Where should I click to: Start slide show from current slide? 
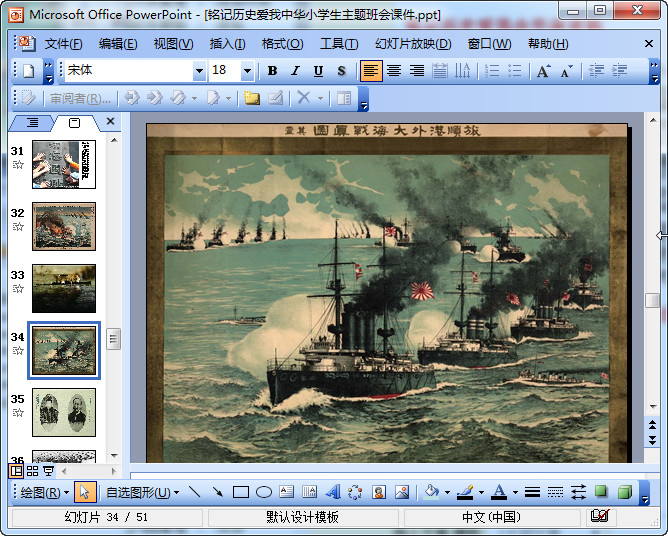point(49,471)
